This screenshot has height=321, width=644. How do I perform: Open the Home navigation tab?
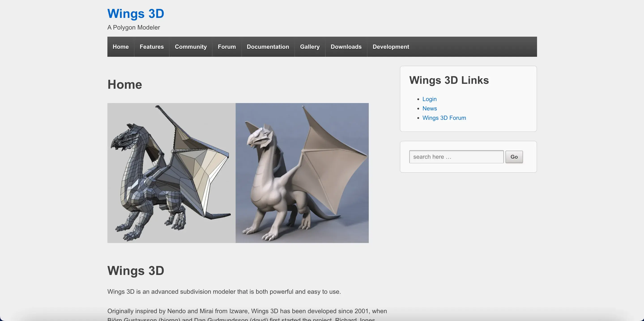121,47
